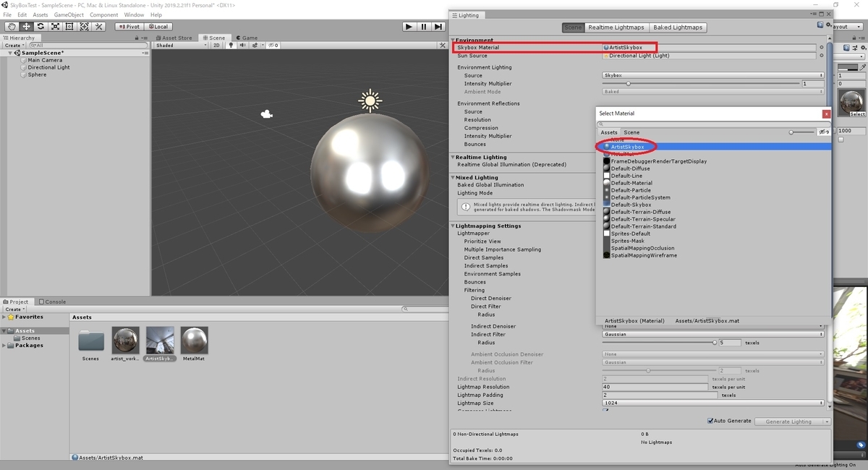Toggle Auto Generate checkbox
The width and height of the screenshot is (868, 470).
[x=710, y=421]
